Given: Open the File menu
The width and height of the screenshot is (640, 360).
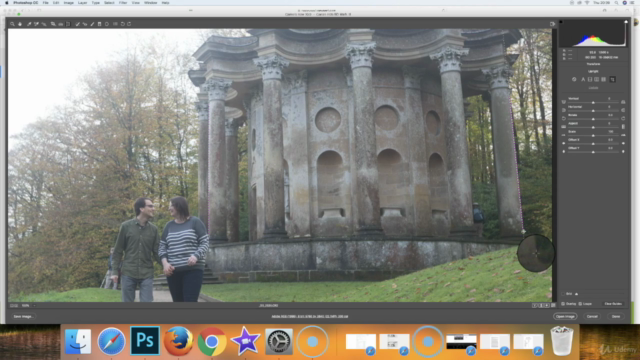Looking at the screenshot, I should coord(45,3).
